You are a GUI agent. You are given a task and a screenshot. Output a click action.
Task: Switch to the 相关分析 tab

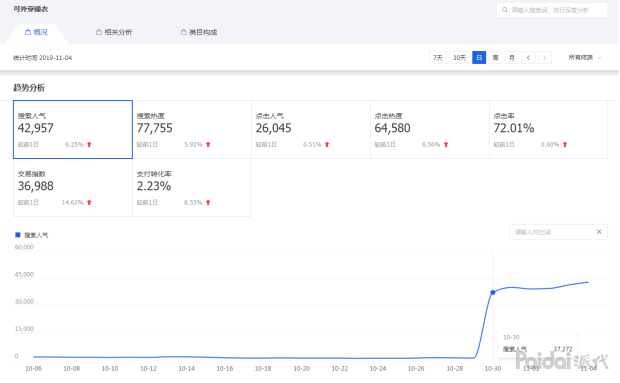[x=114, y=32]
